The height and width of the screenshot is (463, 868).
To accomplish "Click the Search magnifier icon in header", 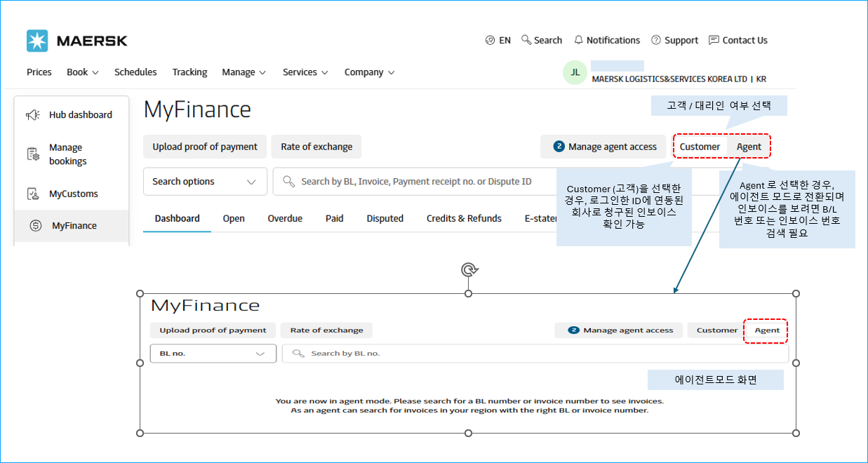I will tap(526, 40).
